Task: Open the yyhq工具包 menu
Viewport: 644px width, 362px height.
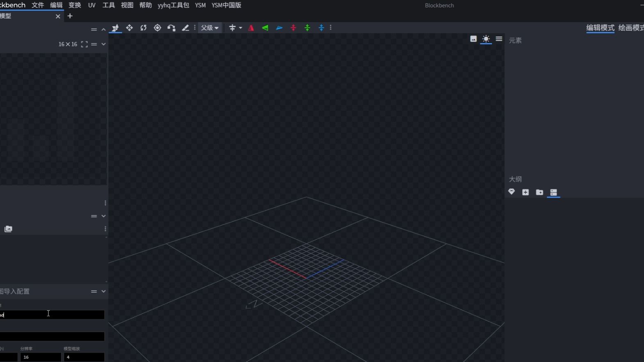Action: 174,5
